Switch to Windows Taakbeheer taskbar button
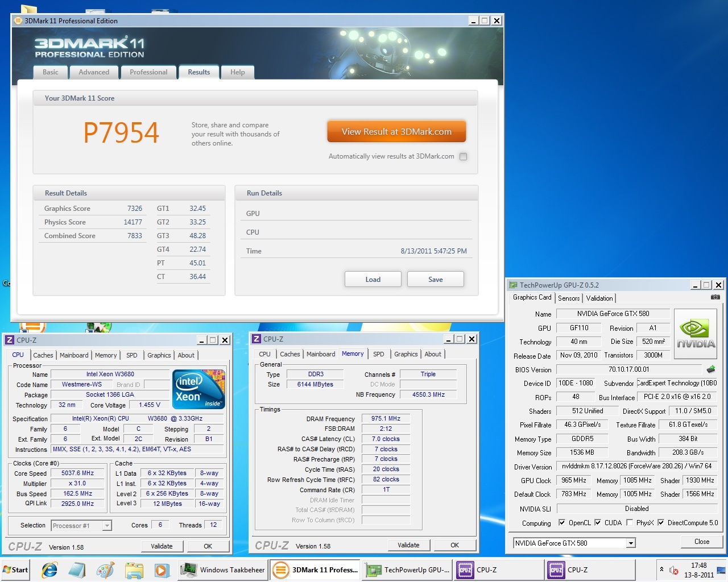The height and width of the screenshot is (582, 728). [x=223, y=570]
